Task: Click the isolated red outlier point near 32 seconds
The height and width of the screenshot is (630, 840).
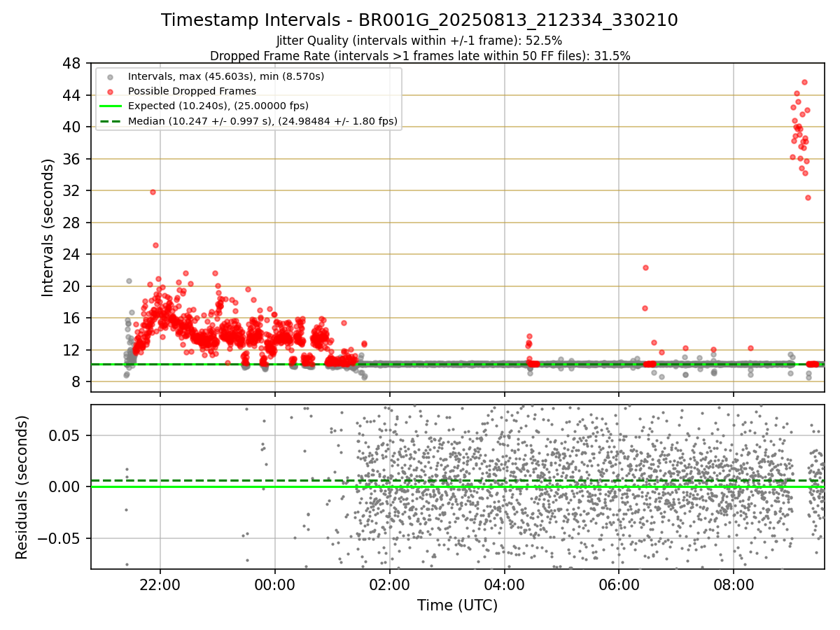Action: click(x=153, y=192)
